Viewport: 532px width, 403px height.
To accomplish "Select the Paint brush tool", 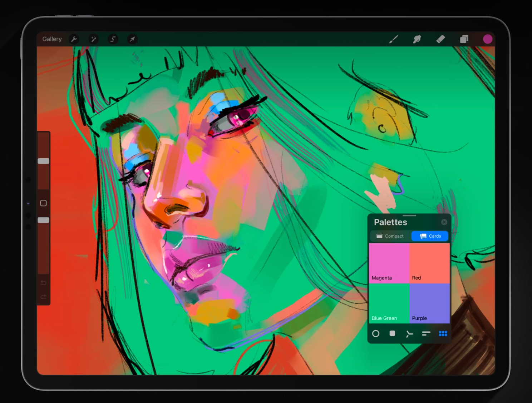I will tap(393, 39).
